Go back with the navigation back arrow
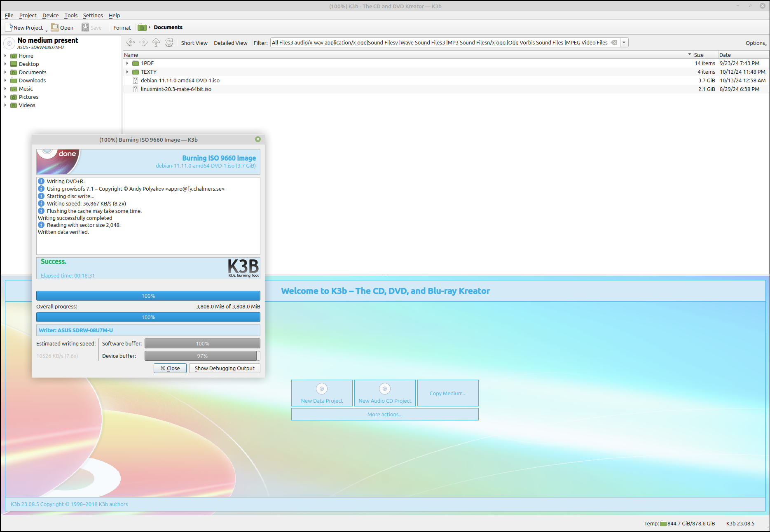The width and height of the screenshot is (770, 532). point(130,43)
